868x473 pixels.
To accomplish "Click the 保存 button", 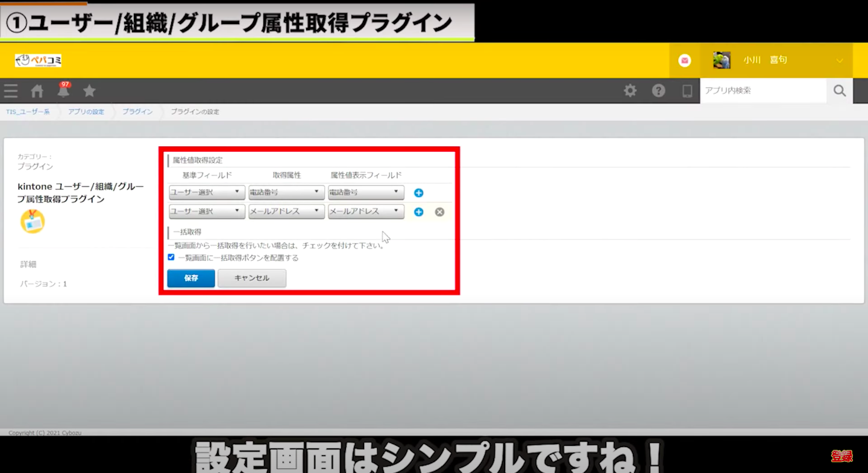I will [x=191, y=278].
